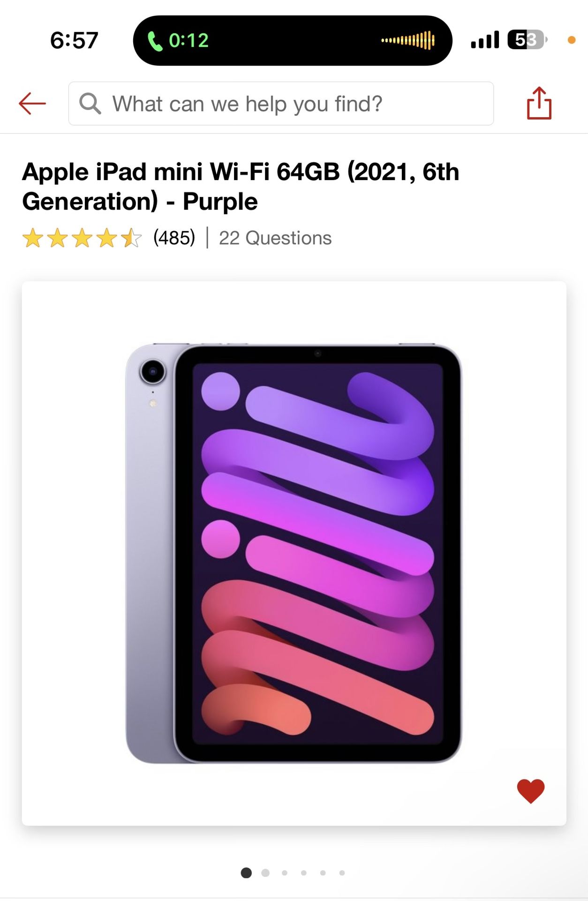Open the 22 Questions link
588x901 pixels.
tap(275, 238)
